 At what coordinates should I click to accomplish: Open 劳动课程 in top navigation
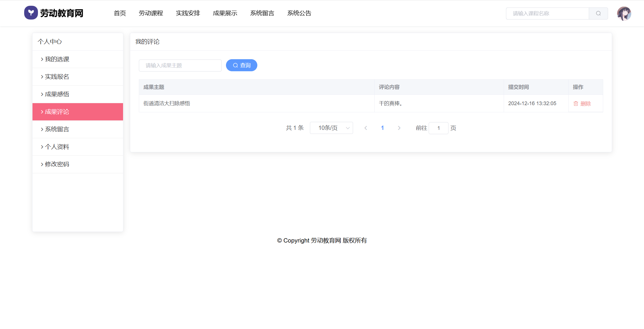coord(151,13)
